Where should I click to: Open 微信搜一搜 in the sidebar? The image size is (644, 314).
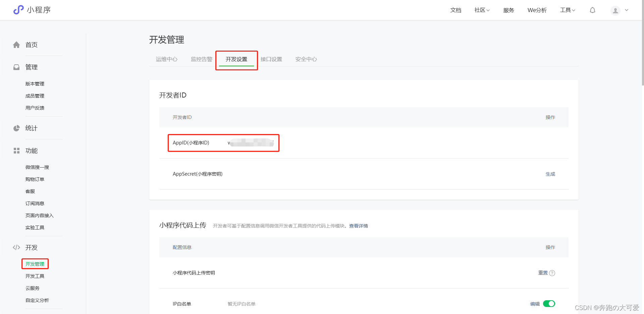pyautogui.click(x=37, y=167)
